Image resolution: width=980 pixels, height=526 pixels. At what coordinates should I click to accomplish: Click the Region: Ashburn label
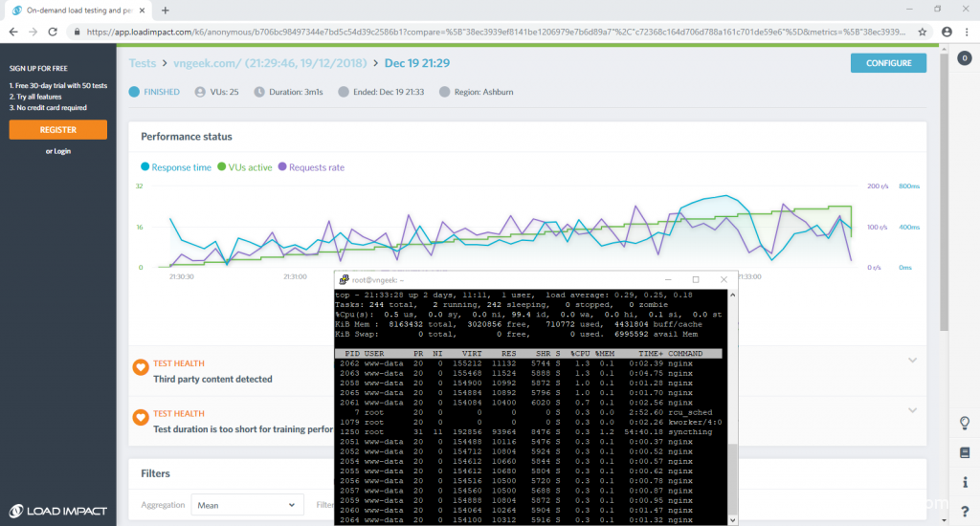coord(483,92)
